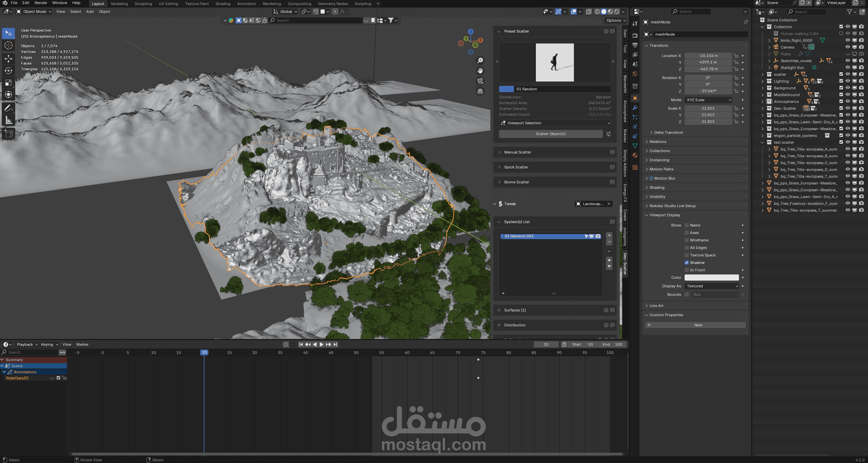
Task: Click the Scatter Object(s) button
Action: point(550,134)
